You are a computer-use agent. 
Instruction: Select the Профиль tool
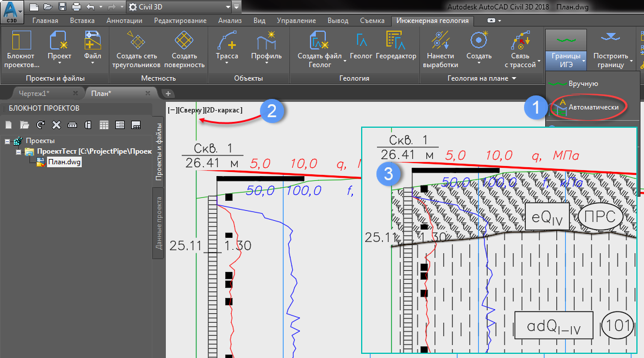click(266, 48)
